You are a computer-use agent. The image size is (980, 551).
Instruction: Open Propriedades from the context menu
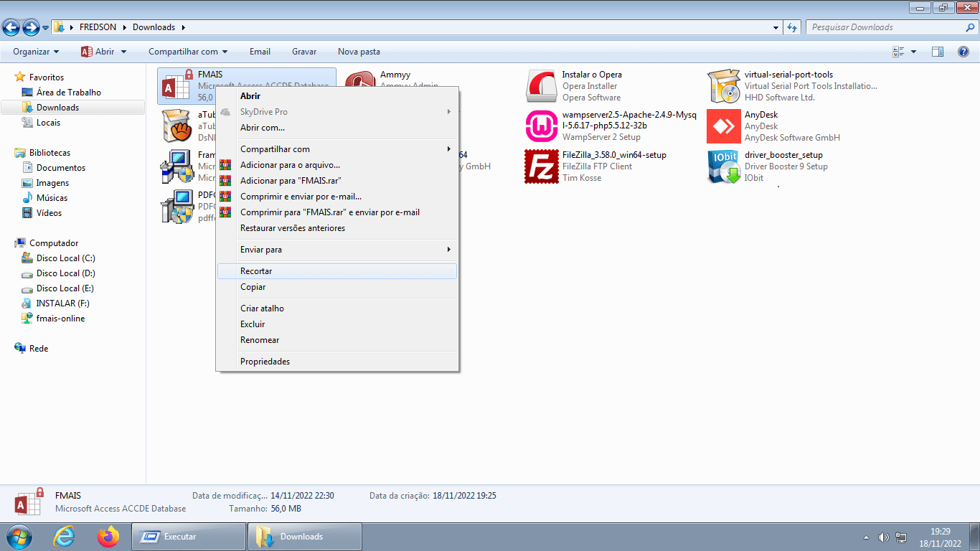pos(337,362)
